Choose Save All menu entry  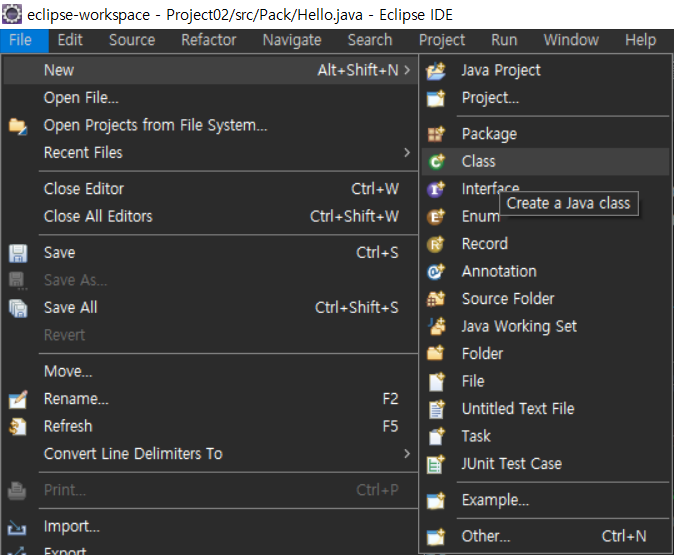coord(211,308)
